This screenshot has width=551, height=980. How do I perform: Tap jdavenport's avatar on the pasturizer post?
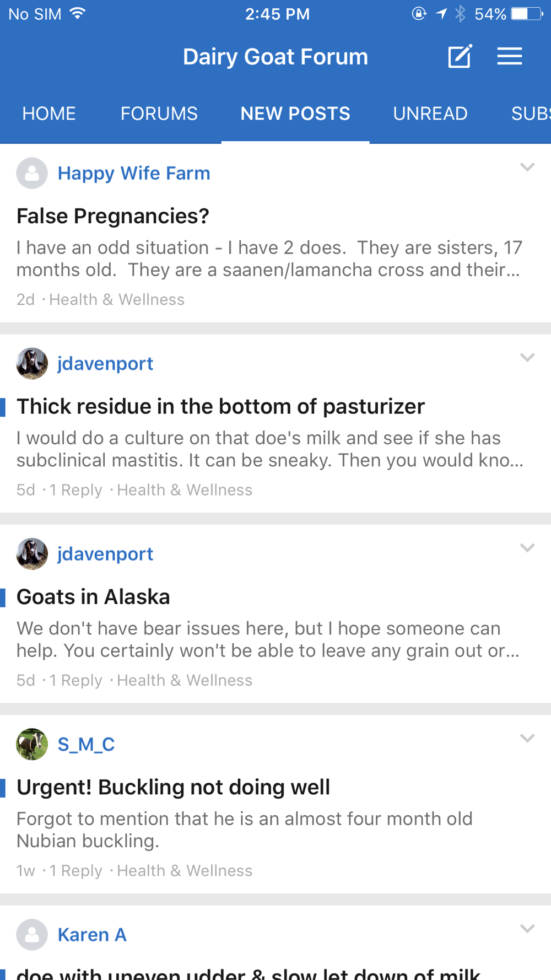pyautogui.click(x=32, y=364)
